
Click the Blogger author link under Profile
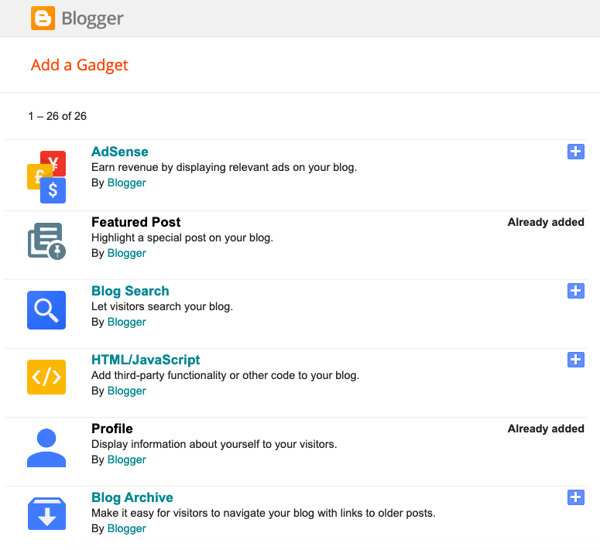pos(127,460)
